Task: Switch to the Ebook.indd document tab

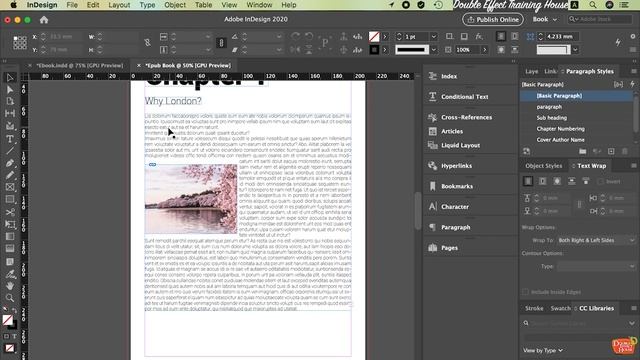Action: [x=80, y=65]
